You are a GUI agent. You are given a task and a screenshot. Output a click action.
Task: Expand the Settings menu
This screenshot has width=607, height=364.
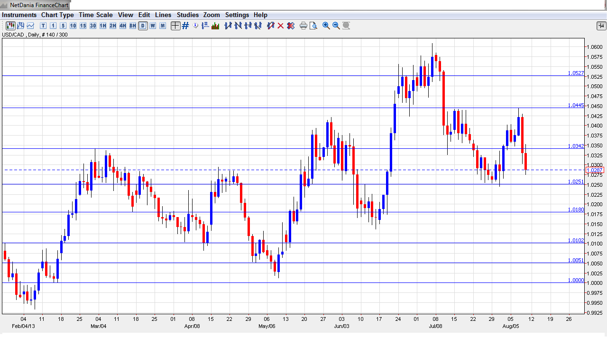(237, 15)
